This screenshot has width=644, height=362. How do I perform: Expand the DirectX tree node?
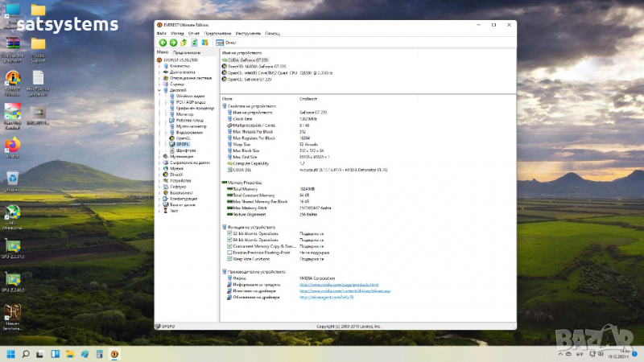(x=159, y=174)
